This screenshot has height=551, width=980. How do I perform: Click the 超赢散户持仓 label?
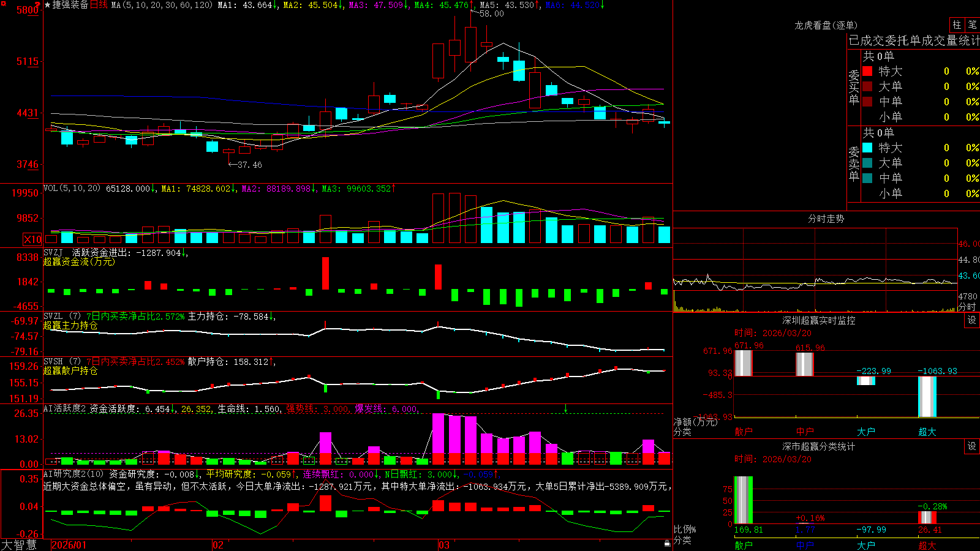click(70, 371)
